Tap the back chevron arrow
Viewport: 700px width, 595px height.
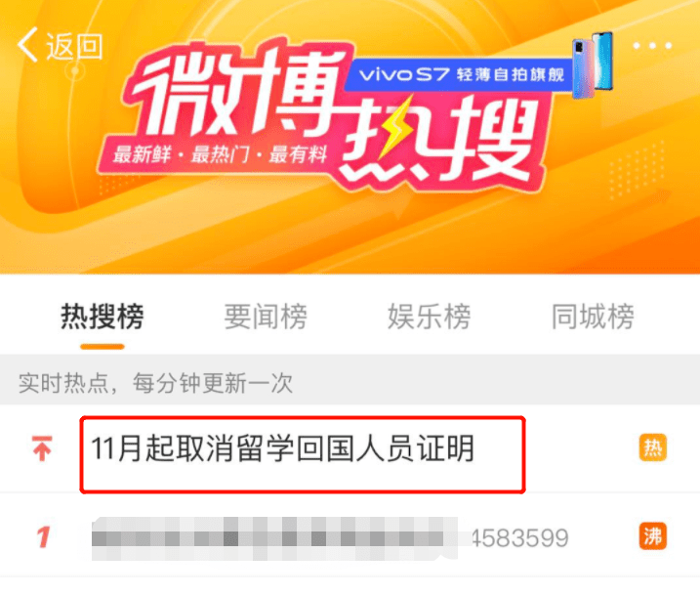pos(26,45)
